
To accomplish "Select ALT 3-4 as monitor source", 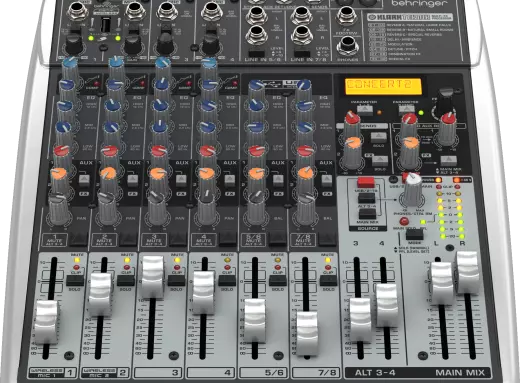I will pos(367,198).
